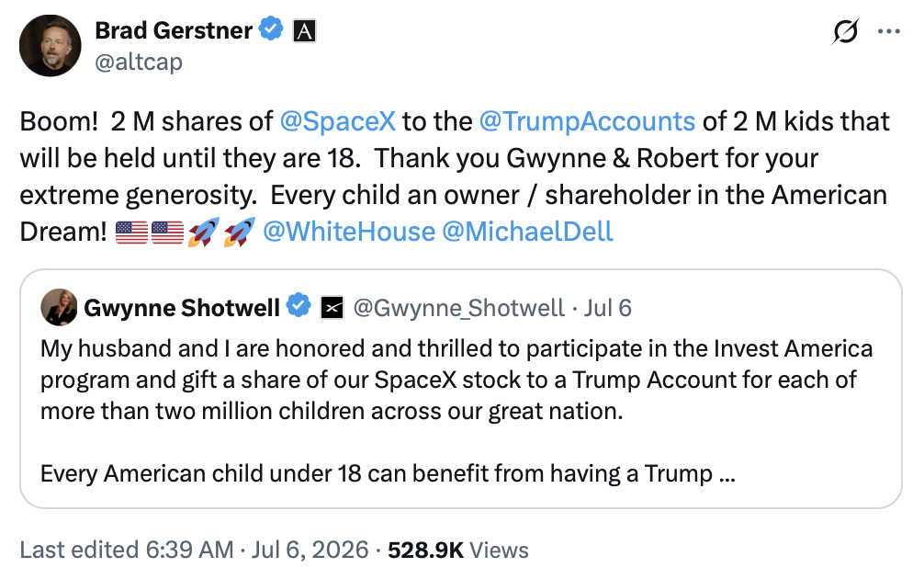Click Brad Gerstner's blue verified badge
The width and height of the screenshot is (924, 579).
(271, 28)
